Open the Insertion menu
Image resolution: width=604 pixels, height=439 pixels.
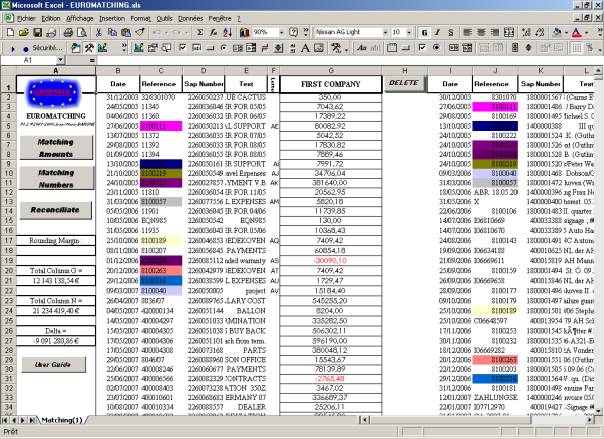click(112, 18)
